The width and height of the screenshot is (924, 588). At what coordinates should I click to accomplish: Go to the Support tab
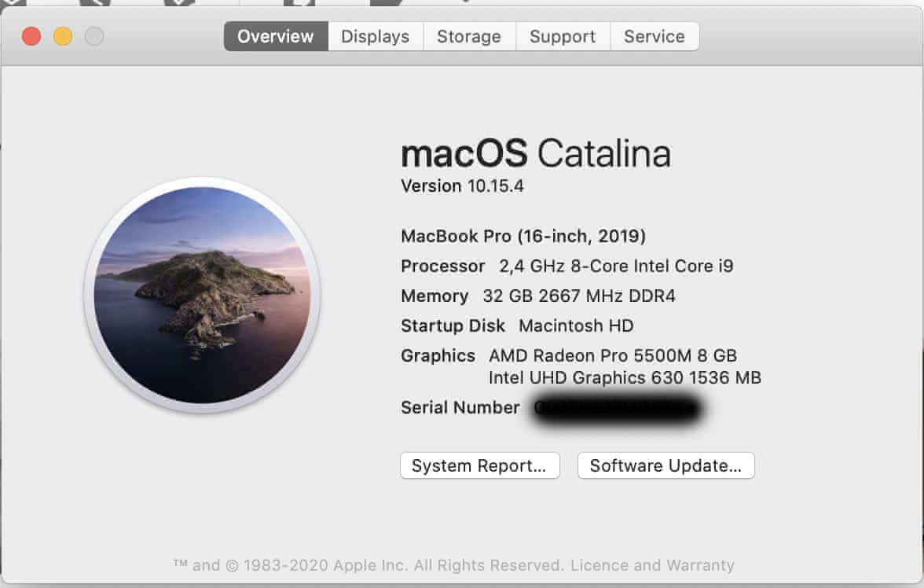pos(562,36)
